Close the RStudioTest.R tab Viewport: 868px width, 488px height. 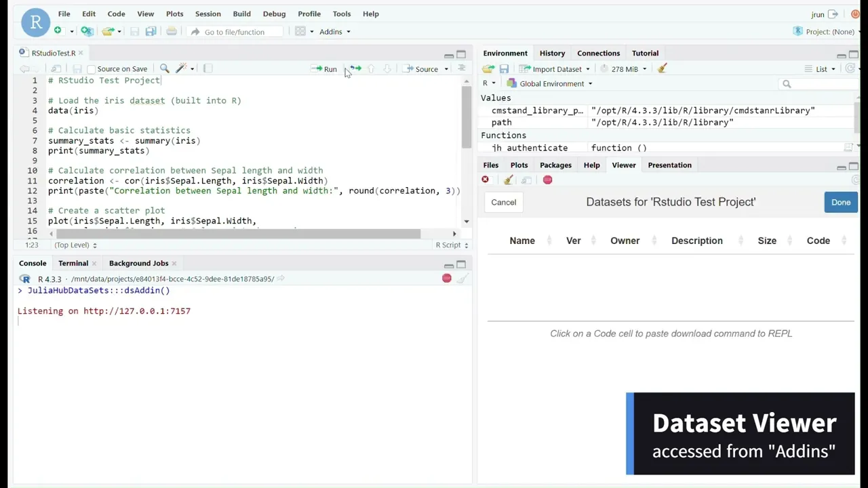click(81, 53)
